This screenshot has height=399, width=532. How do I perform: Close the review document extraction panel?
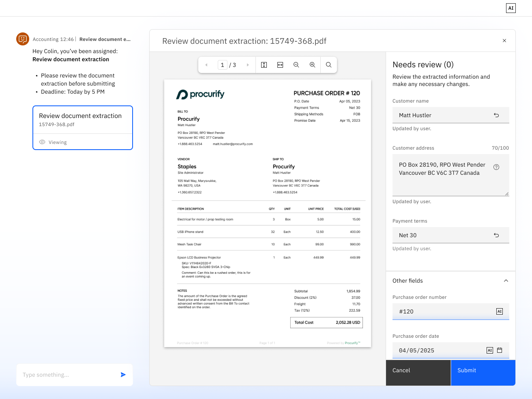(x=504, y=41)
